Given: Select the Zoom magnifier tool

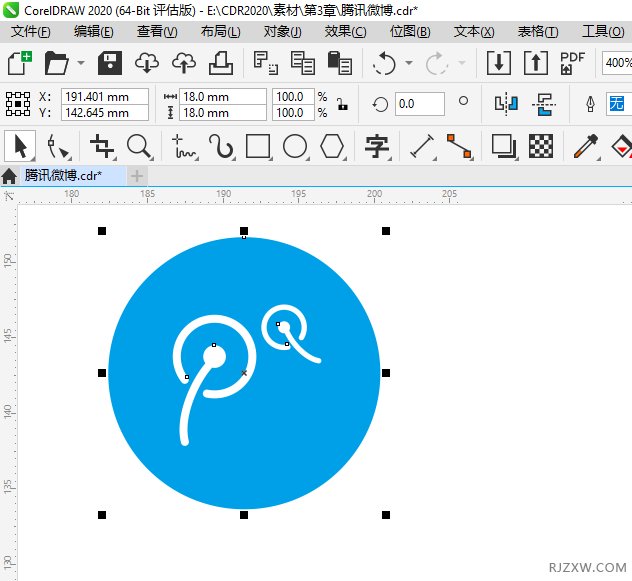Looking at the screenshot, I should click(x=139, y=146).
